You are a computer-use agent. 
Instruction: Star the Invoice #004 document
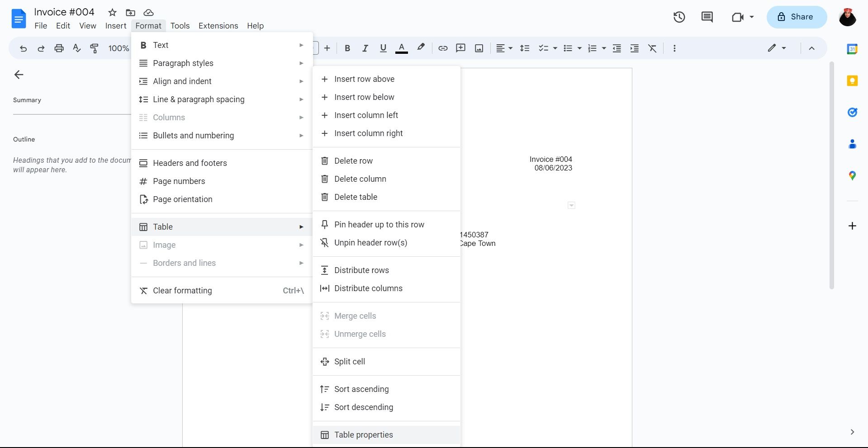coord(113,13)
